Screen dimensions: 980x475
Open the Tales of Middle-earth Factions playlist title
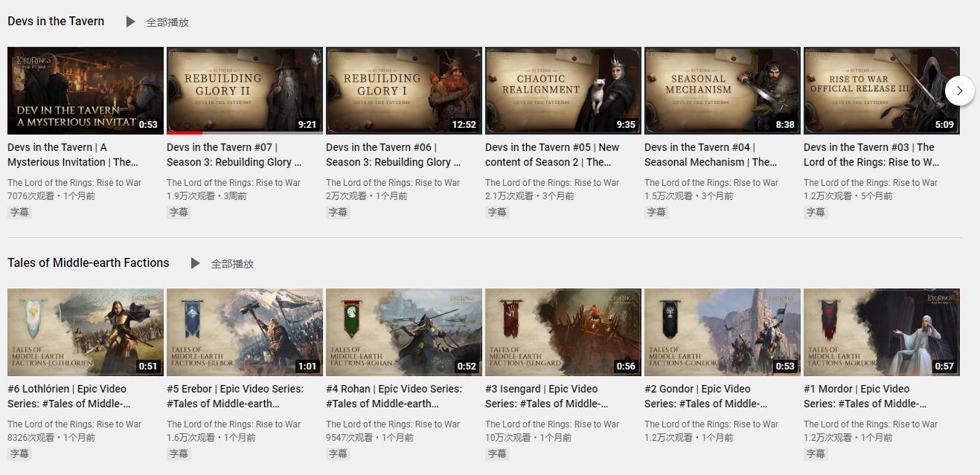(x=89, y=263)
